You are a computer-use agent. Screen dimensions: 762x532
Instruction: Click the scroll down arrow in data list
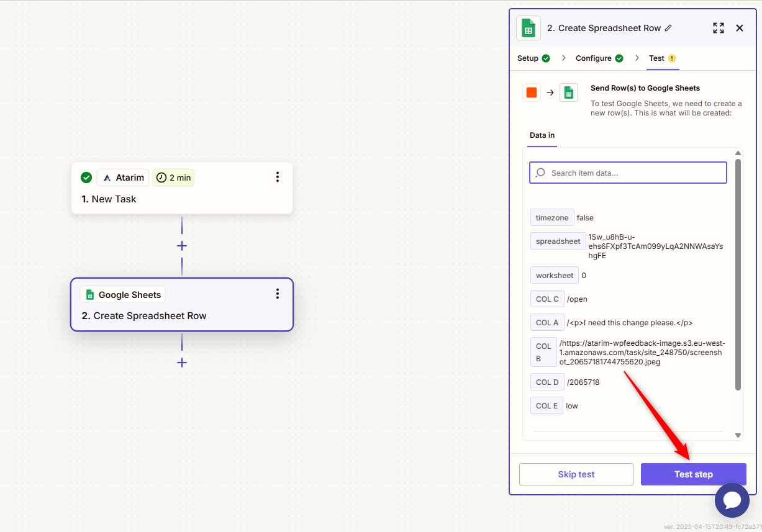[738, 436]
